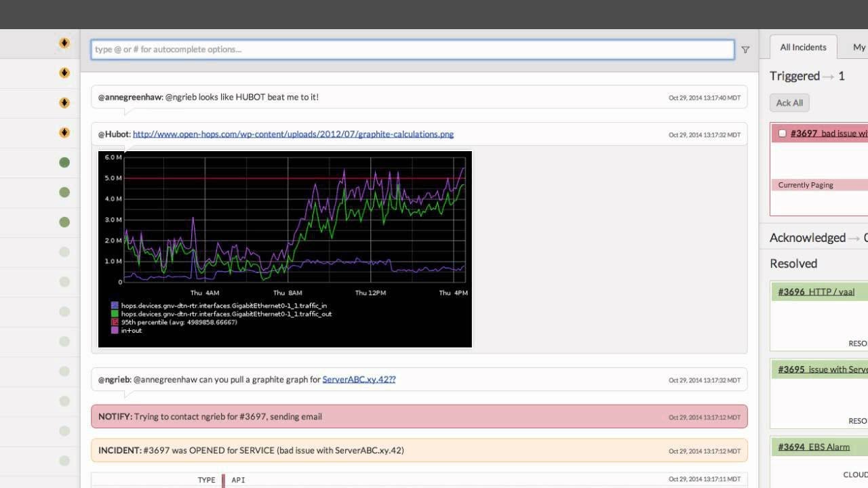
Task: Switch to the partially visible My tab
Action: [x=859, y=47]
